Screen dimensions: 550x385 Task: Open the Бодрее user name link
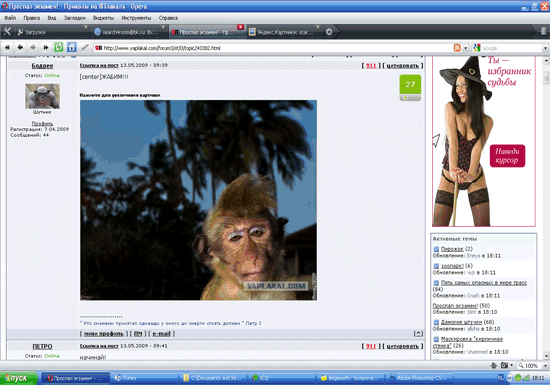tap(42, 66)
